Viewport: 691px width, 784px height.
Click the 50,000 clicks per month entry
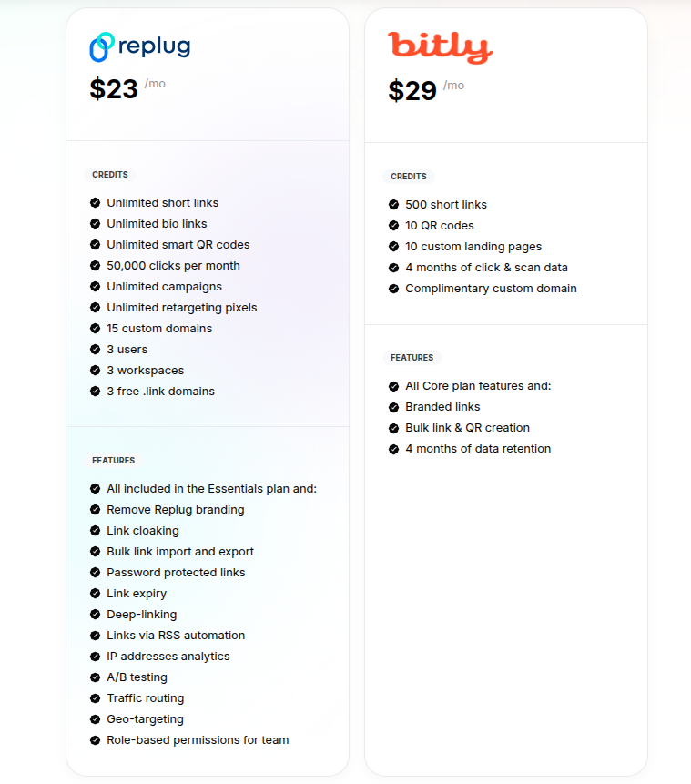click(173, 265)
